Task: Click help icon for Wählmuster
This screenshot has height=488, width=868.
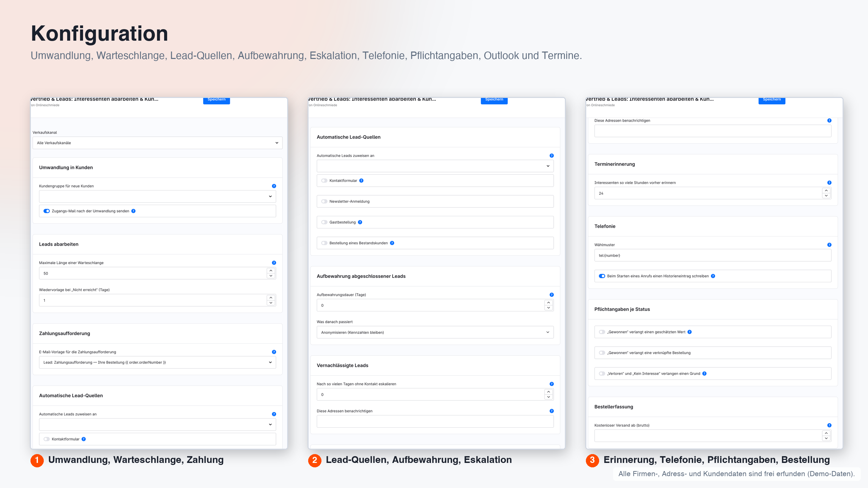Action: (x=829, y=245)
